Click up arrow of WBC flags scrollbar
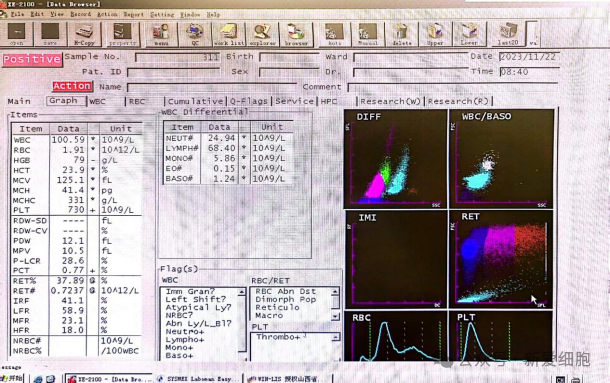 pos(242,292)
